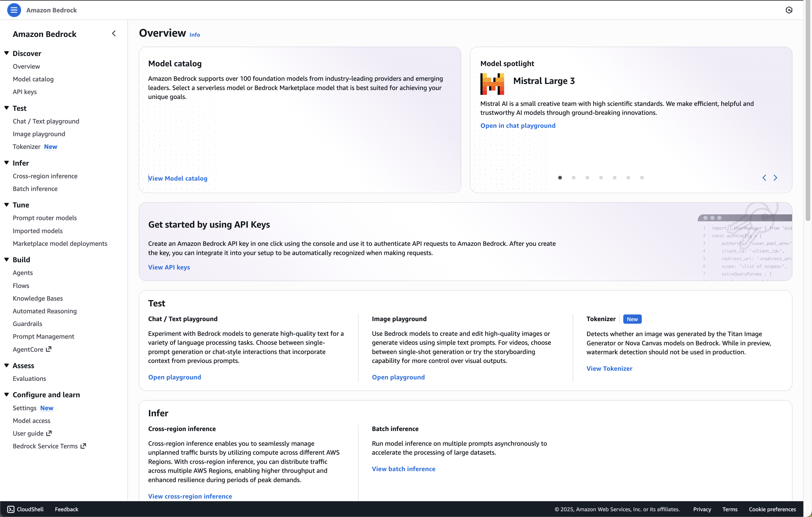Screen dimensions: 812x517
Task: Open the hamburger navigation menu
Action: [x=14, y=10]
